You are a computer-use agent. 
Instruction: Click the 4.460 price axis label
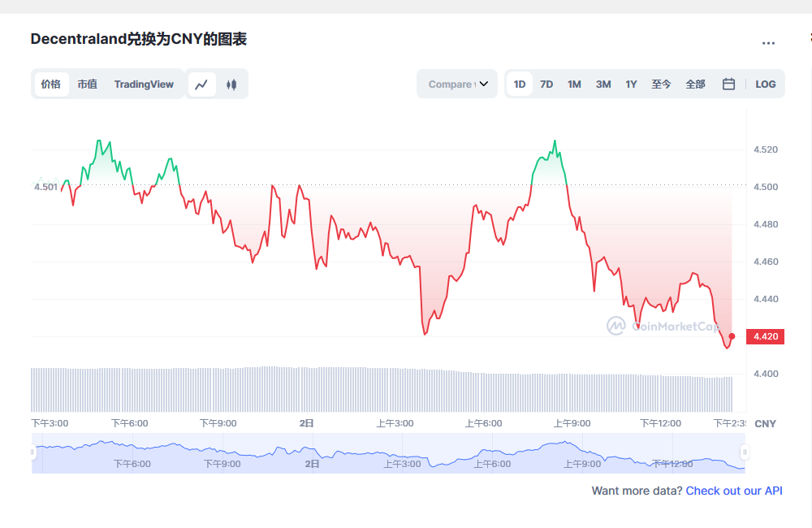tap(766, 262)
